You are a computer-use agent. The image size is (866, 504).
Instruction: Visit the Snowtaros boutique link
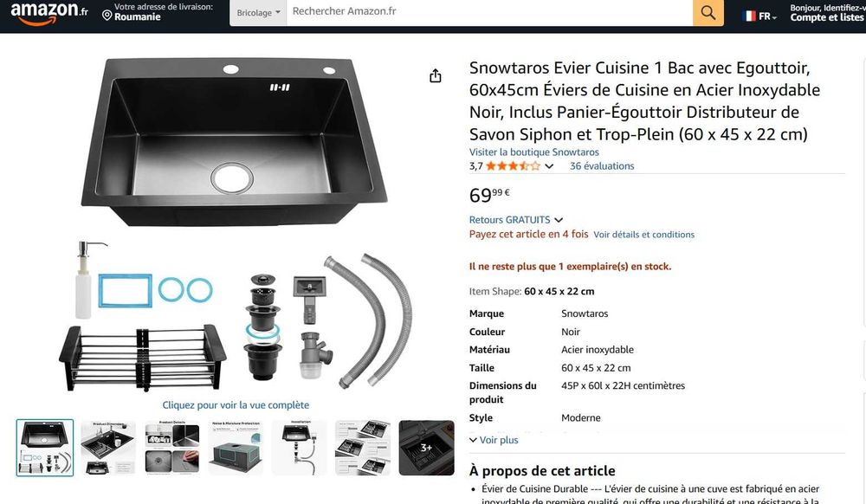pyautogui.click(x=534, y=152)
